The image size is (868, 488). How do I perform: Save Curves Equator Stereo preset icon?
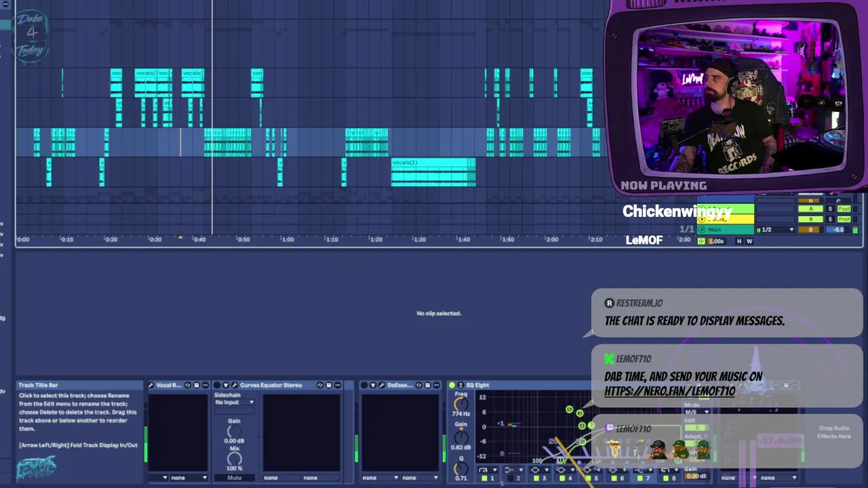click(329, 385)
